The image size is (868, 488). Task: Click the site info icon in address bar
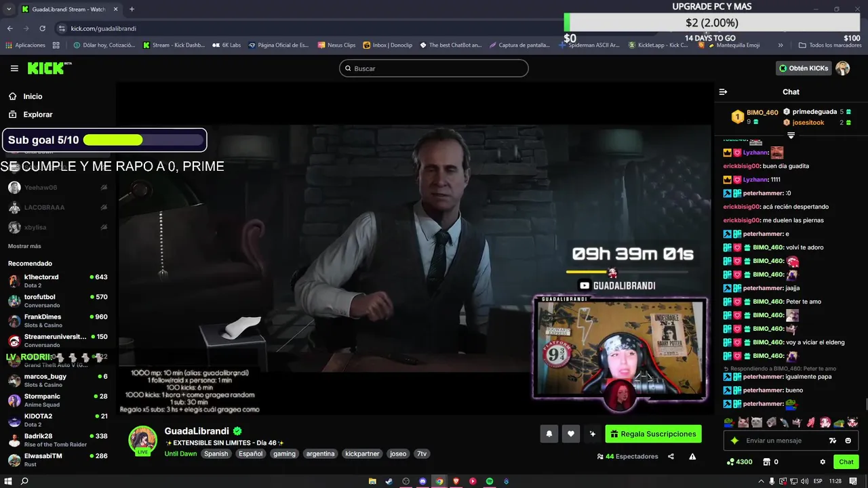62,28
